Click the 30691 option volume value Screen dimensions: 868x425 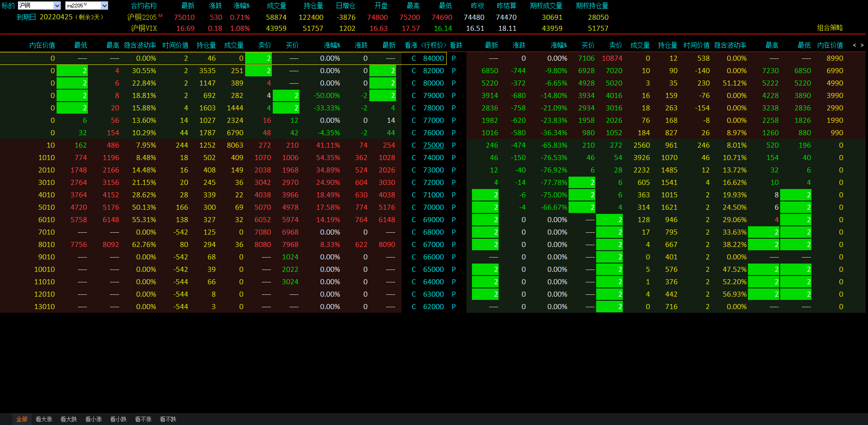552,17
